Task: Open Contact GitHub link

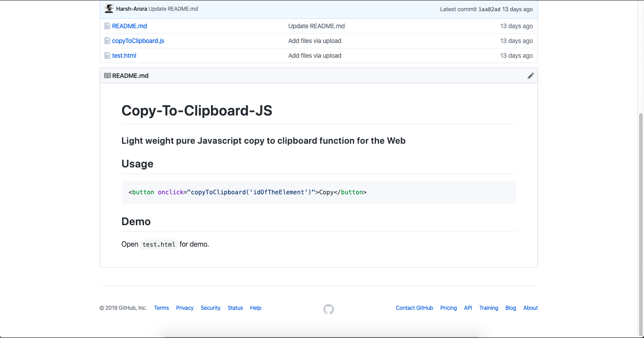Action: click(414, 308)
